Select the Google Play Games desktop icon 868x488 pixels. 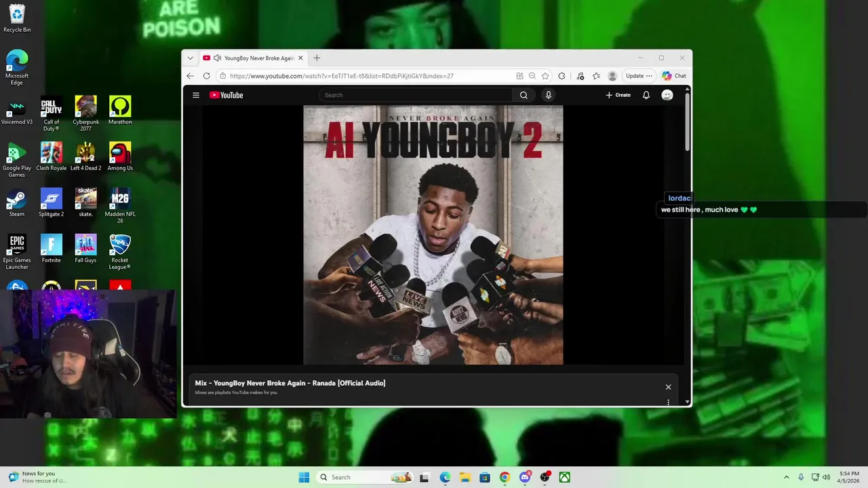coord(17,160)
